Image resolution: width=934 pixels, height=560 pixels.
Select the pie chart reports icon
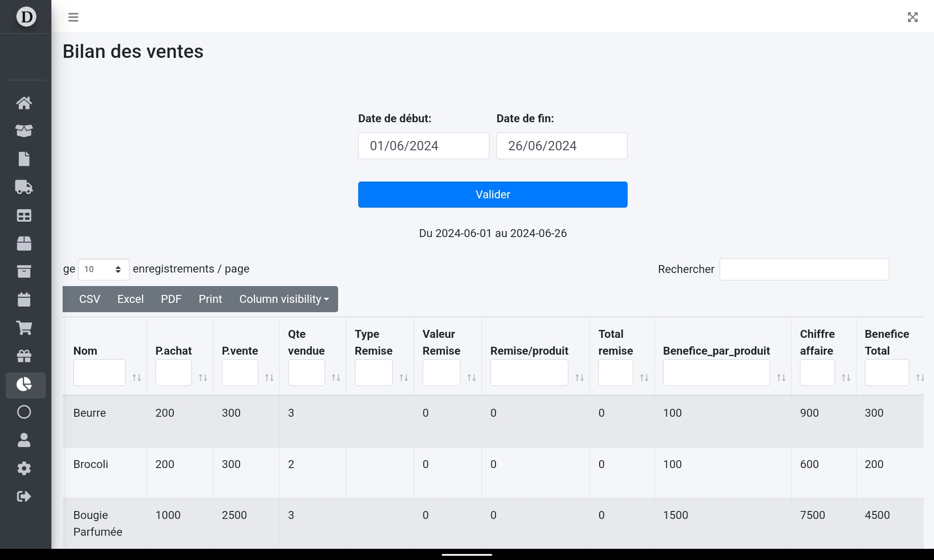coord(24,385)
